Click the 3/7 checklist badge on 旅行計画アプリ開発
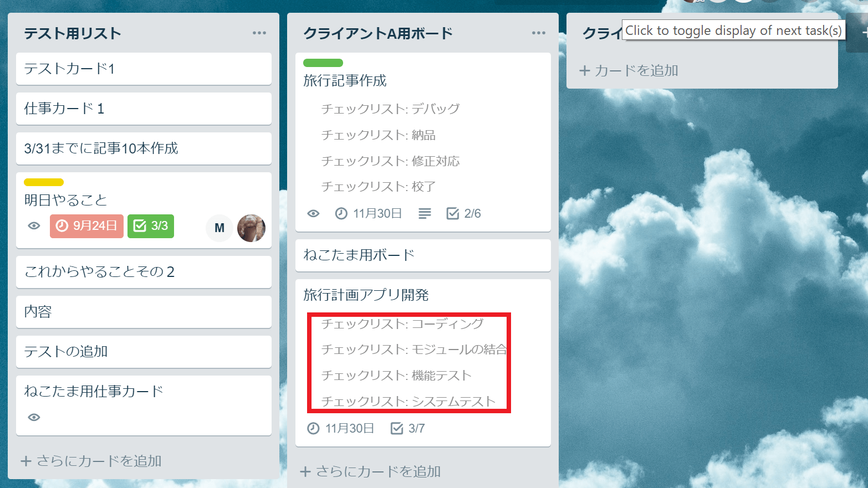 pos(408,429)
